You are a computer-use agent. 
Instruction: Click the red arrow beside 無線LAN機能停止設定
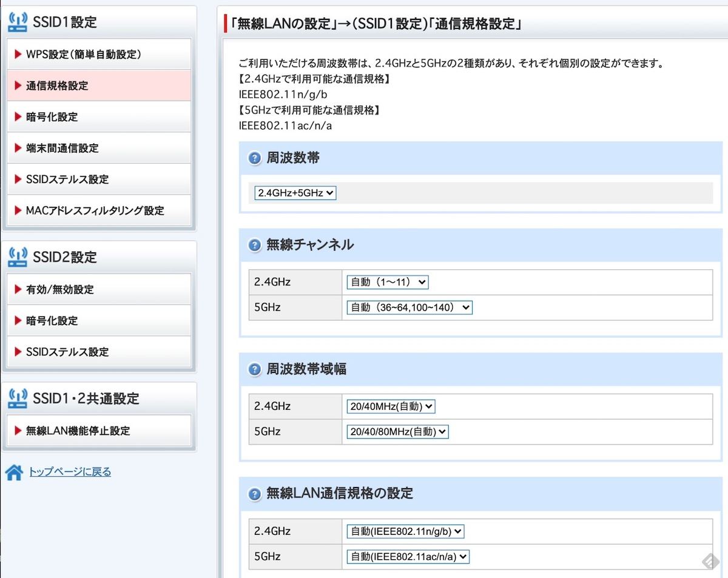(18, 431)
